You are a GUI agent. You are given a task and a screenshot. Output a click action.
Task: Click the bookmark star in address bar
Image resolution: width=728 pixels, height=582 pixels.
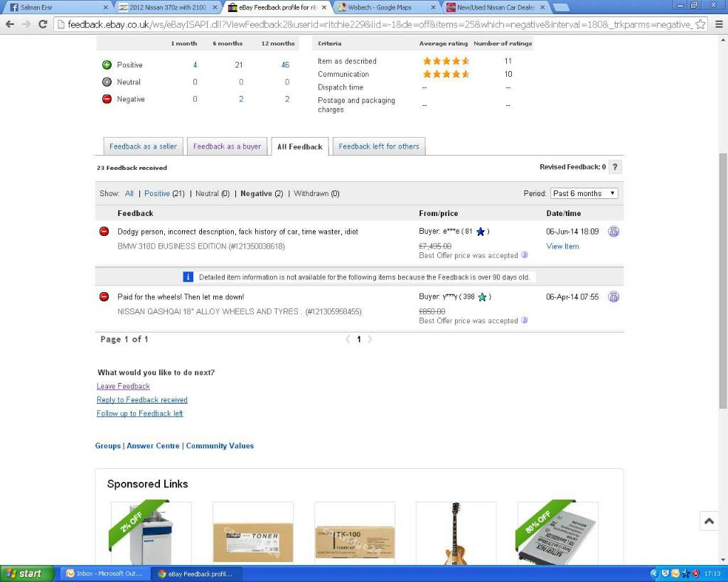click(700, 24)
